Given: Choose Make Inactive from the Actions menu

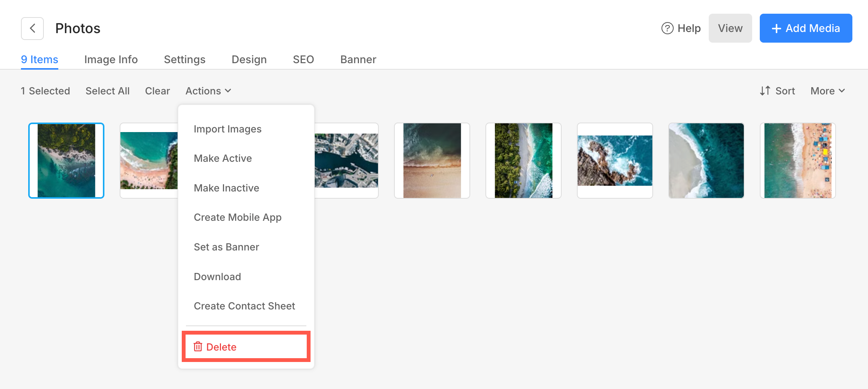Looking at the screenshot, I should 226,188.
